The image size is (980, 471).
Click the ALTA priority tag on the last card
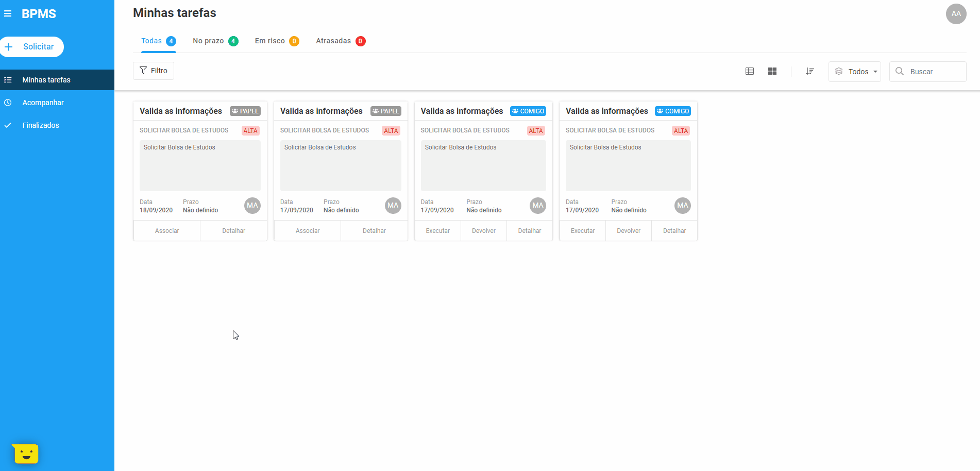point(681,131)
